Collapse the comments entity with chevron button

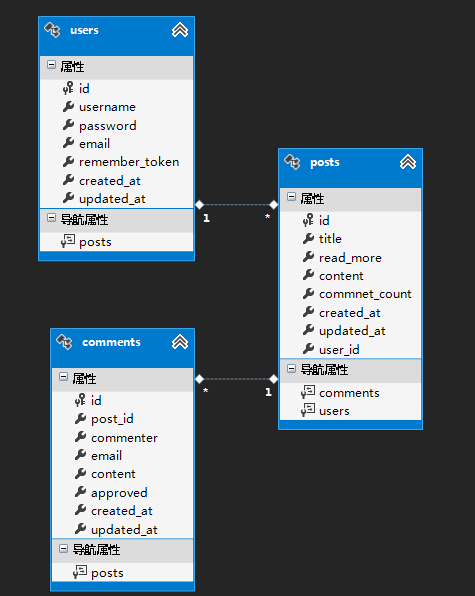pos(180,342)
